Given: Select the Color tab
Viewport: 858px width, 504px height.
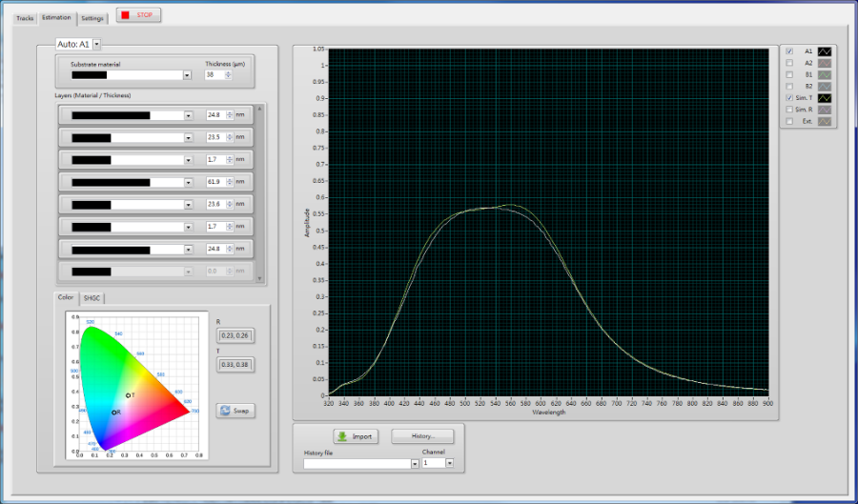Looking at the screenshot, I should tap(66, 297).
